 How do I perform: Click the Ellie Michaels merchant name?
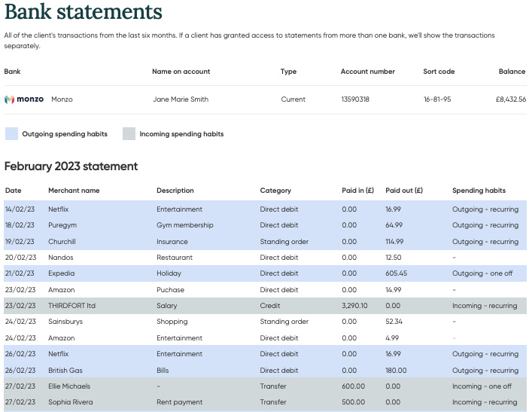[x=69, y=386]
